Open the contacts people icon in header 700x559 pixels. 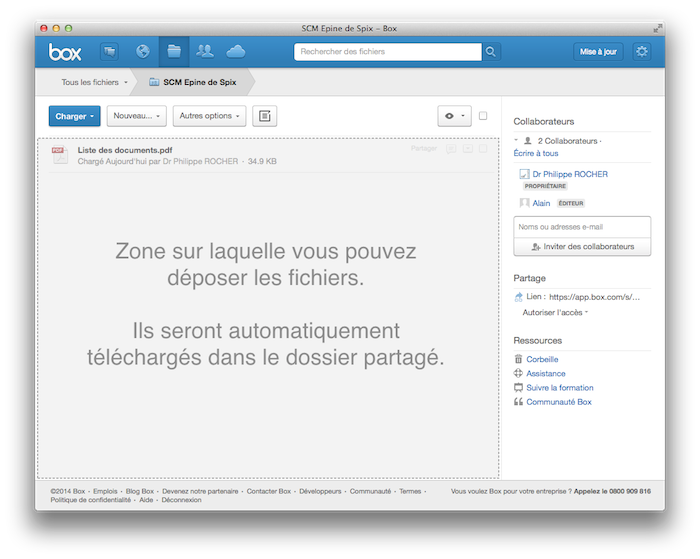point(205,52)
